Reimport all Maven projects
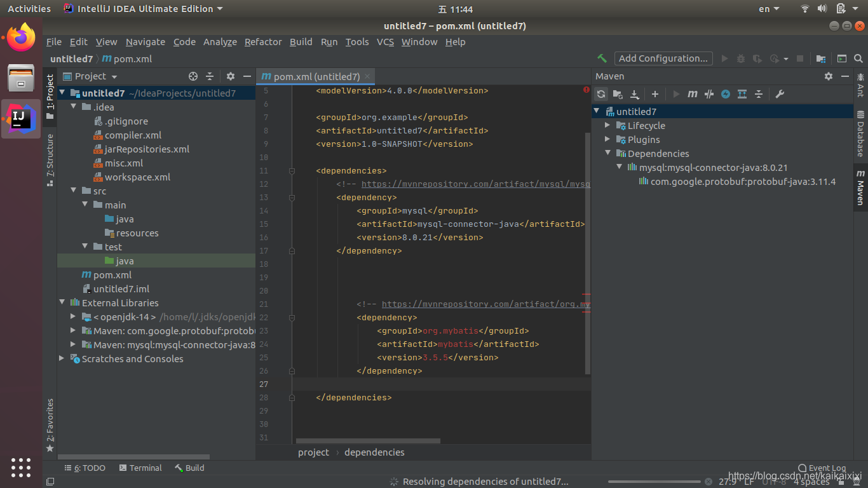The width and height of the screenshot is (868, 488). (x=601, y=94)
